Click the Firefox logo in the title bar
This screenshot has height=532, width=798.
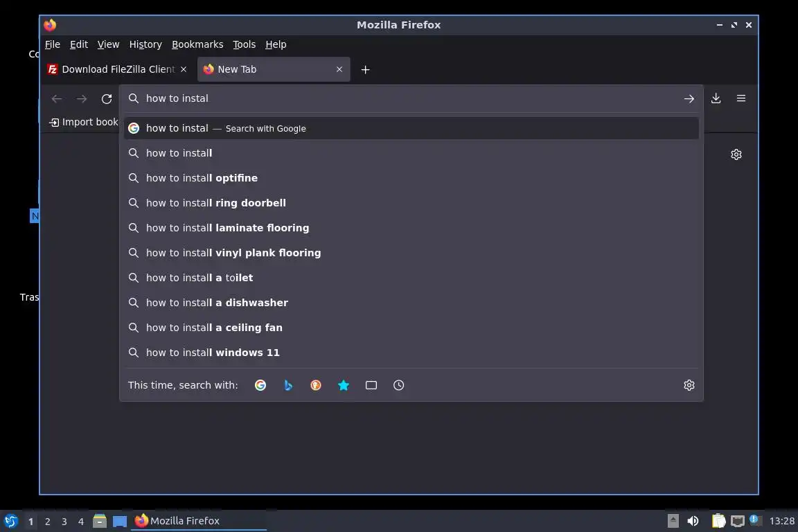[50, 25]
